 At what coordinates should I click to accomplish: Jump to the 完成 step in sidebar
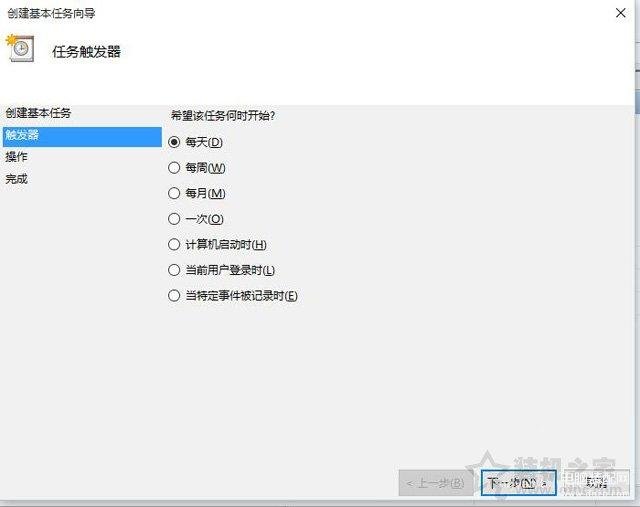tap(16, 179)
